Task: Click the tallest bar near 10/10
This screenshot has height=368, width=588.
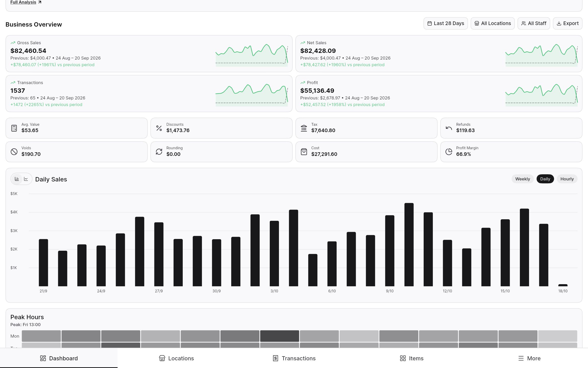Action: click(x=409, y=245)
